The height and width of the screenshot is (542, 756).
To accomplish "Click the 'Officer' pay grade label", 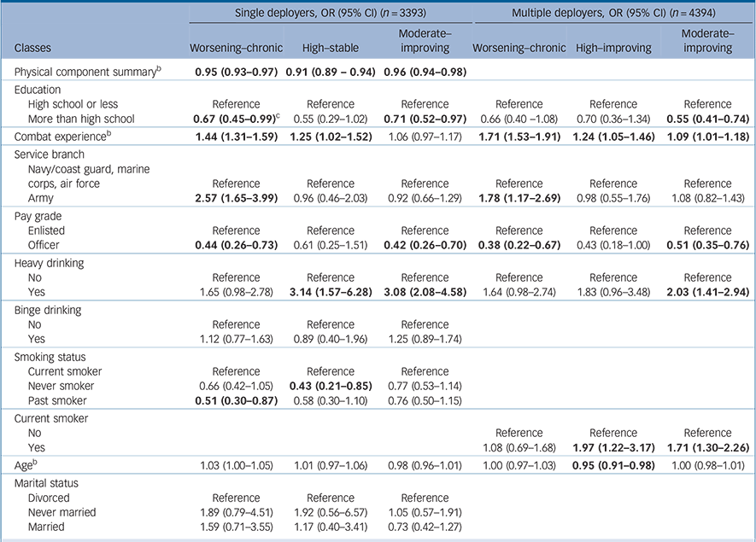I will coord(46,247).
